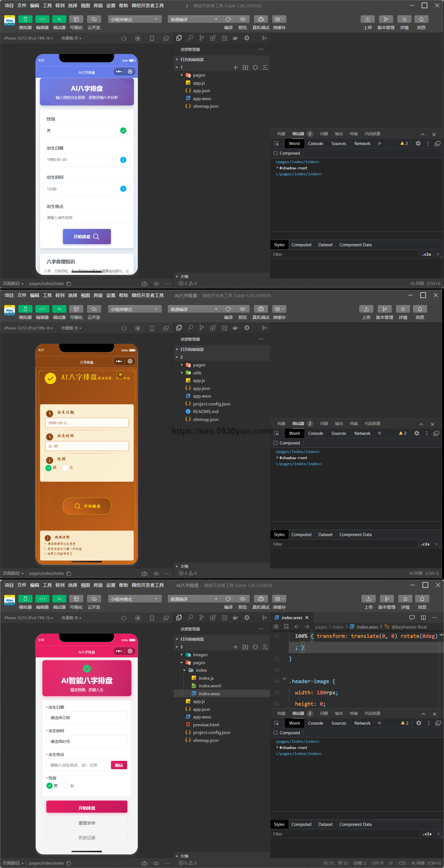
Task: Toggle the 热重载 开 hot reload option
Action: [x=71, y=38]
